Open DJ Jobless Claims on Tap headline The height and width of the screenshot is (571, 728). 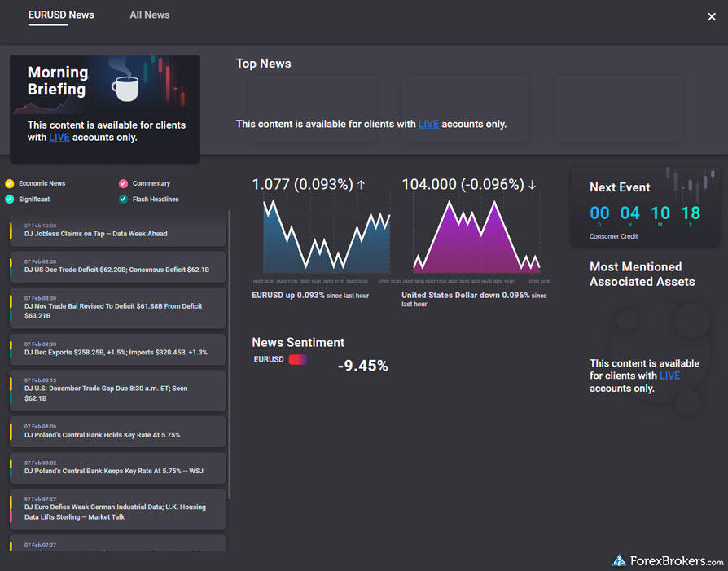[117, 231]
